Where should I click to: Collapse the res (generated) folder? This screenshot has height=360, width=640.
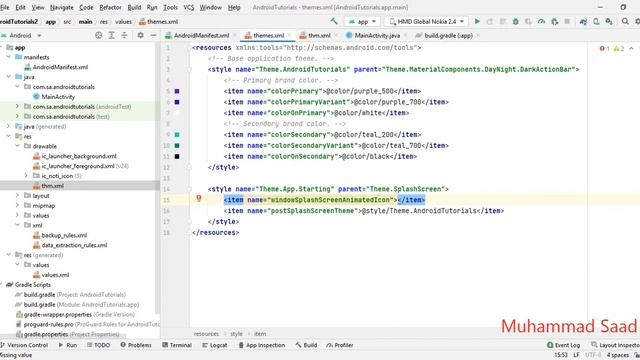(9, 255)
